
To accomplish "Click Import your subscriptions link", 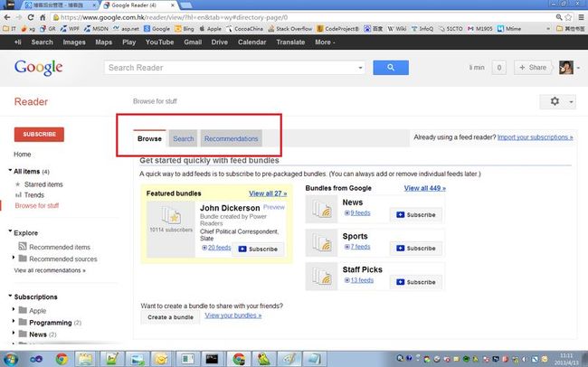I will tap(536, 137).
